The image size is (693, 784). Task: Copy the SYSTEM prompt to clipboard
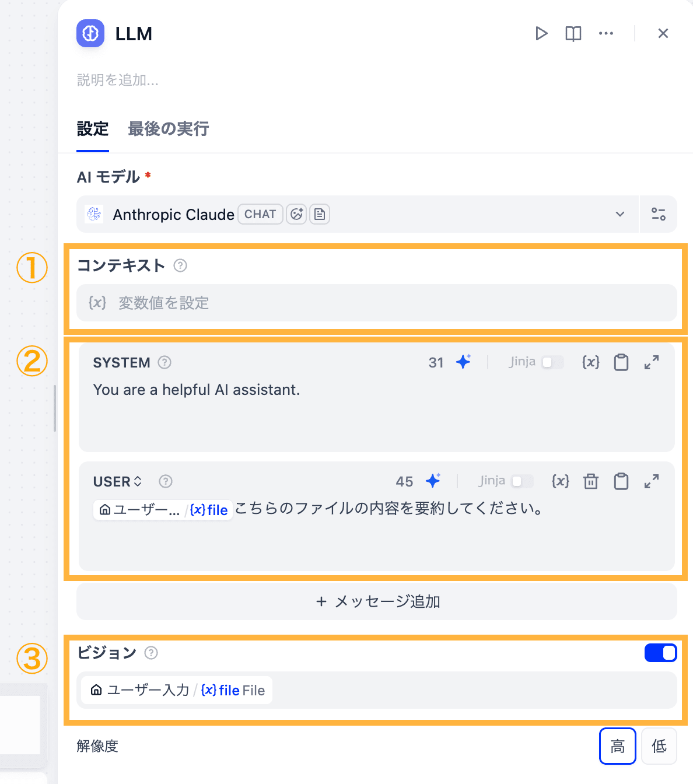point(621,362)
